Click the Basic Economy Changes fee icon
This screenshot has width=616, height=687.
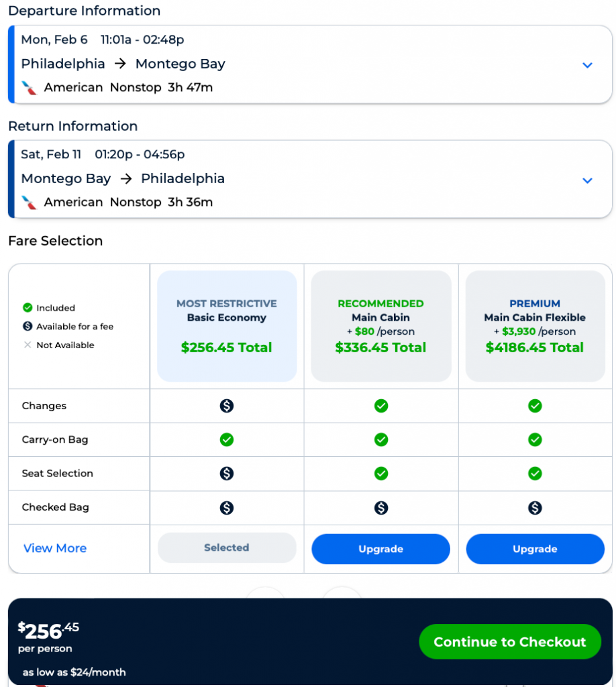click(227, 406)
